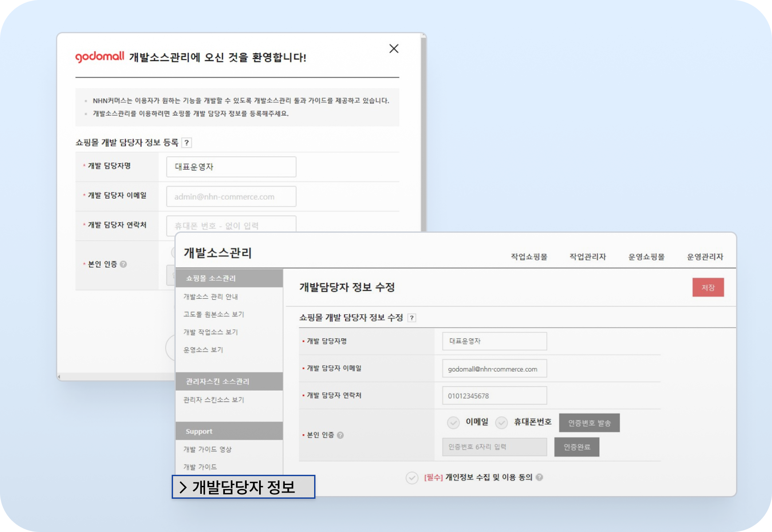Click help icon next to 본인 인증 in edit form
This screenshot has width=772, height=532.
point(340,435)
